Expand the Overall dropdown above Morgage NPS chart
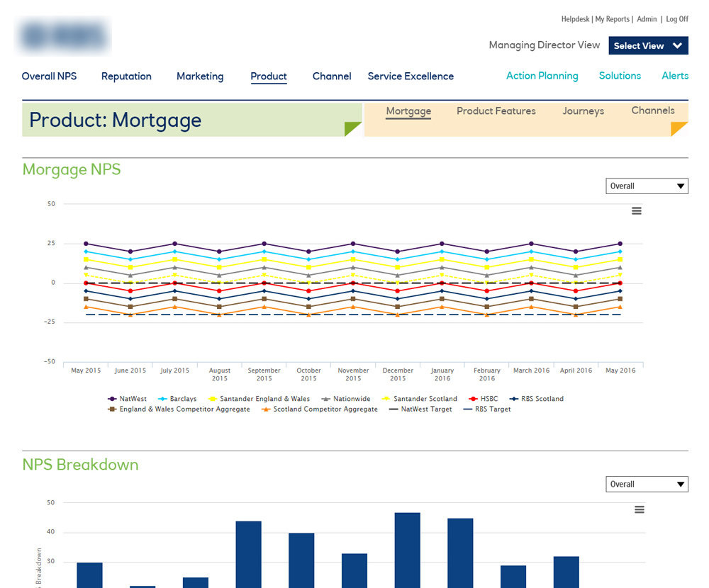The image size is (709, 588). (x=647, y=186)
